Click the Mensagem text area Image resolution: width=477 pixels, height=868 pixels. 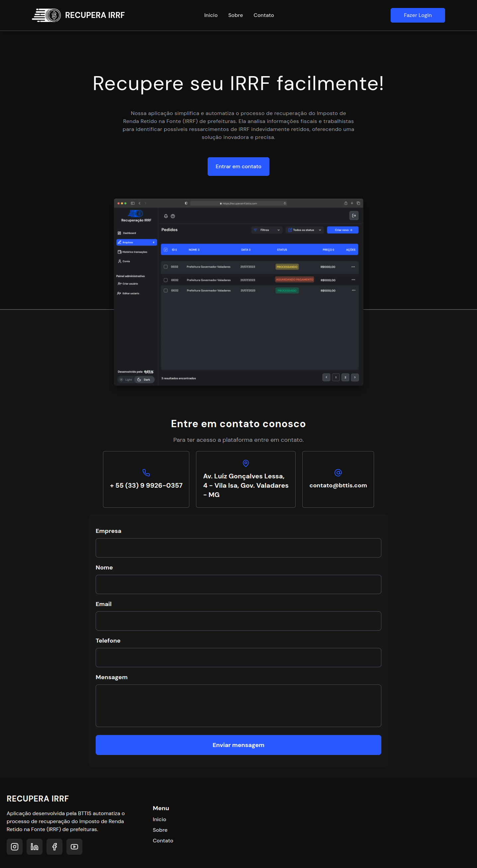tap(238, 705)
